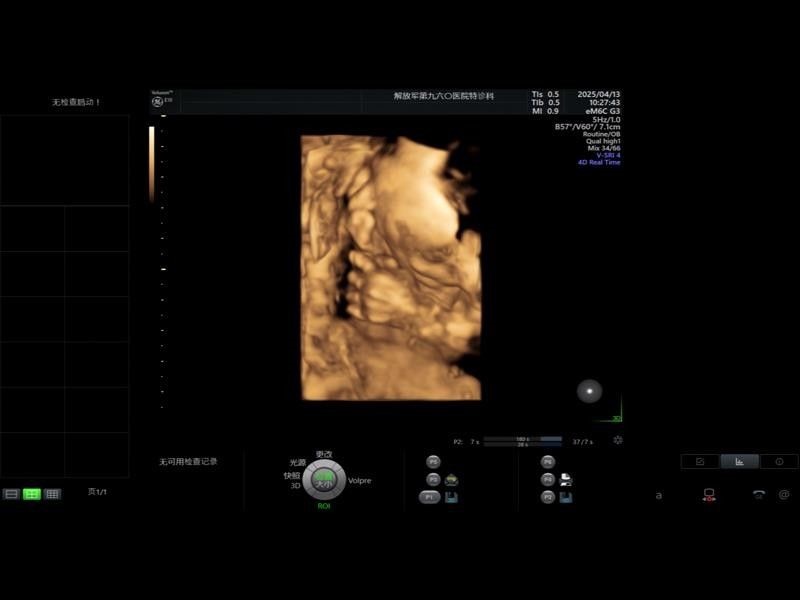Click the 'eM6C G3' probe label

[603, 111]
